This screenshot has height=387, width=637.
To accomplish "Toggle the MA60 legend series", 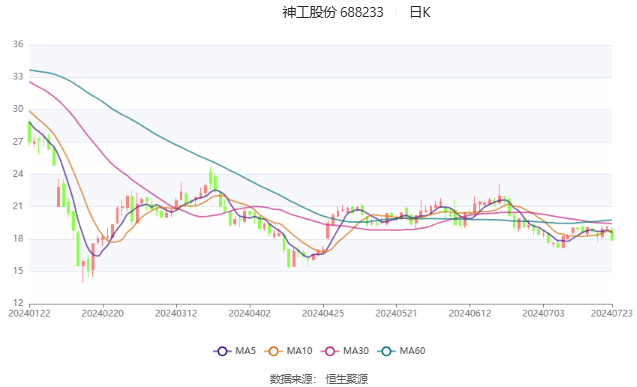I will (401, 351).
